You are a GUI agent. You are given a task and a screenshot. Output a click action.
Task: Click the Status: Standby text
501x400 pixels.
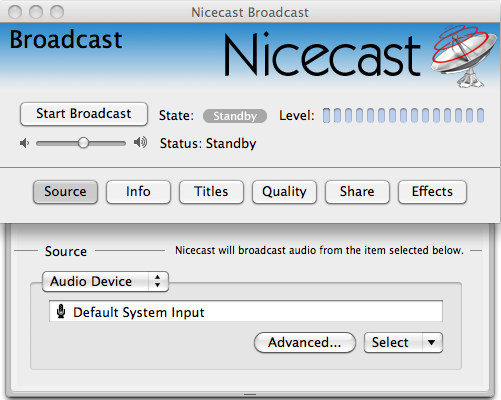pyautogui.click(x=208, y=144)
